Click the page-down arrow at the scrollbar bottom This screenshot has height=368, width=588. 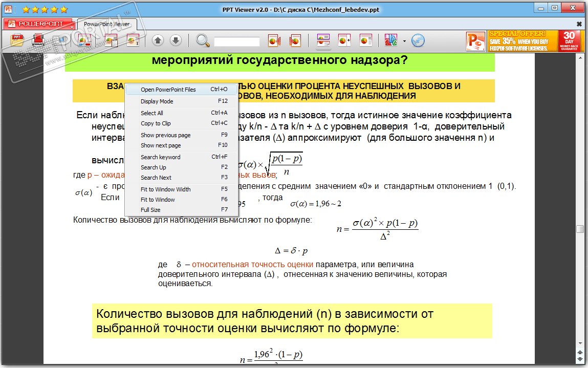click(x=580, y=359)
